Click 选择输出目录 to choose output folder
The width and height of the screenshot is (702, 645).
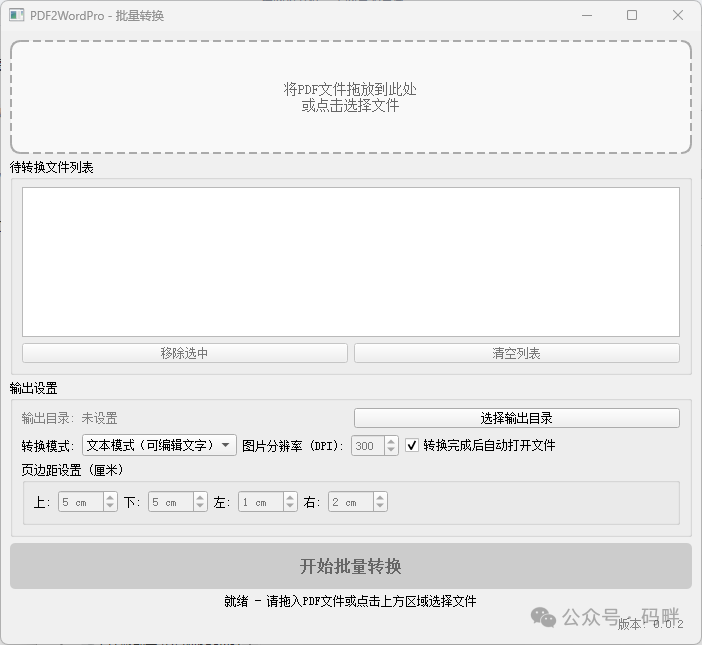(516, 418)
